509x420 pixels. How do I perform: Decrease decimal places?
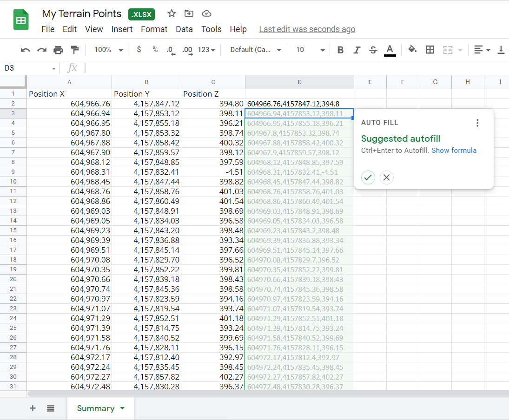coord(171,50)
